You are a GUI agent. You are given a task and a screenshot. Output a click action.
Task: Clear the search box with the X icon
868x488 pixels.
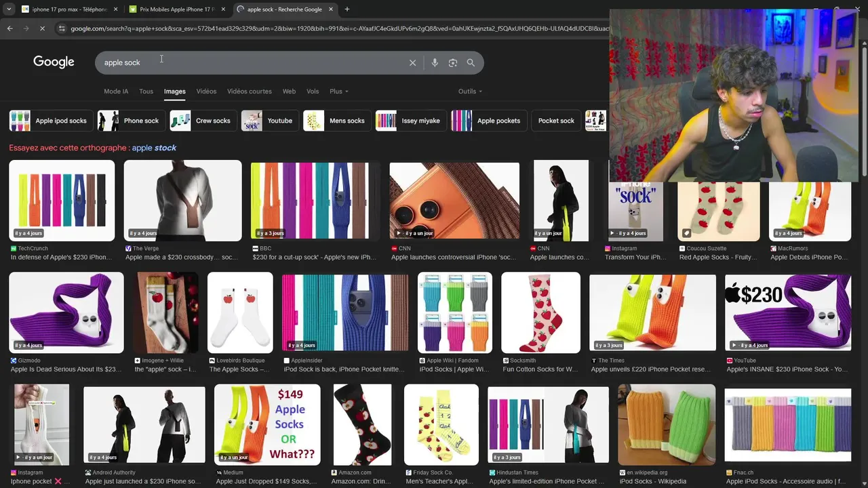click(412, 62)
